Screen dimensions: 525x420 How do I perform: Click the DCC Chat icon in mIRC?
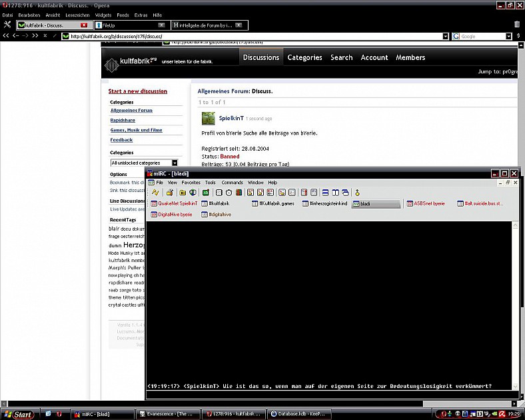point(261,193)
